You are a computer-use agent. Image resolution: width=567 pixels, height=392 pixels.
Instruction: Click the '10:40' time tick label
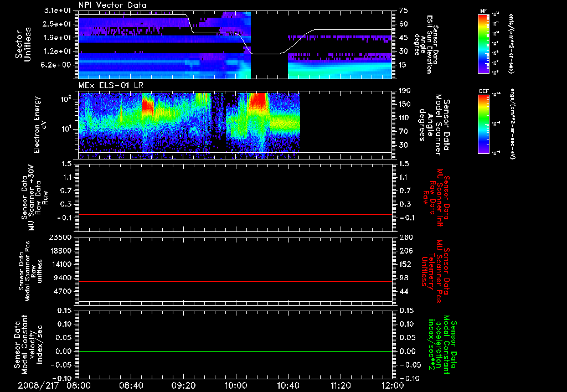(x=288, y=385)
